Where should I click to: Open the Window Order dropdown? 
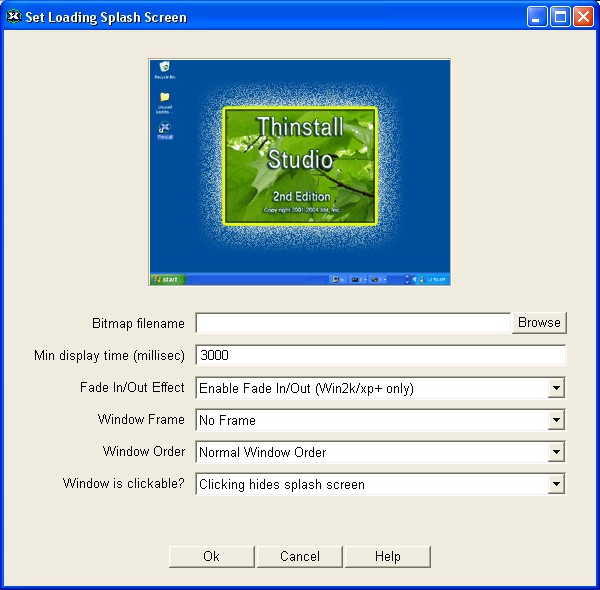coord(380,452)
